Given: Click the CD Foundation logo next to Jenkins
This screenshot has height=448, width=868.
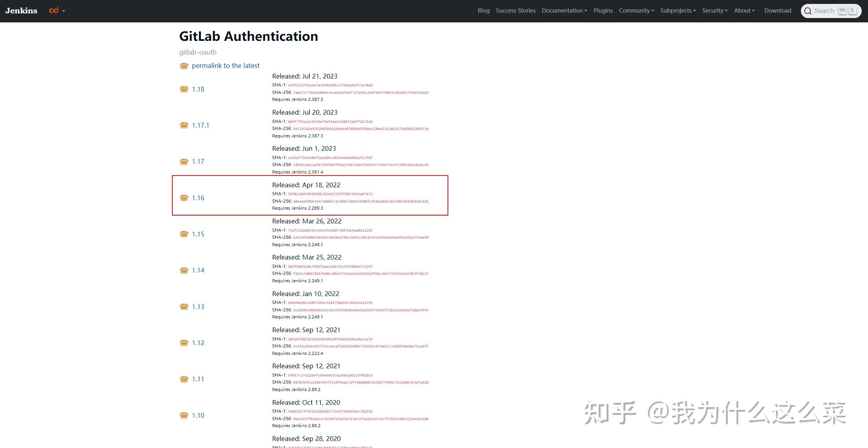Looking at the screenshot, I should (x=54, y=11).
